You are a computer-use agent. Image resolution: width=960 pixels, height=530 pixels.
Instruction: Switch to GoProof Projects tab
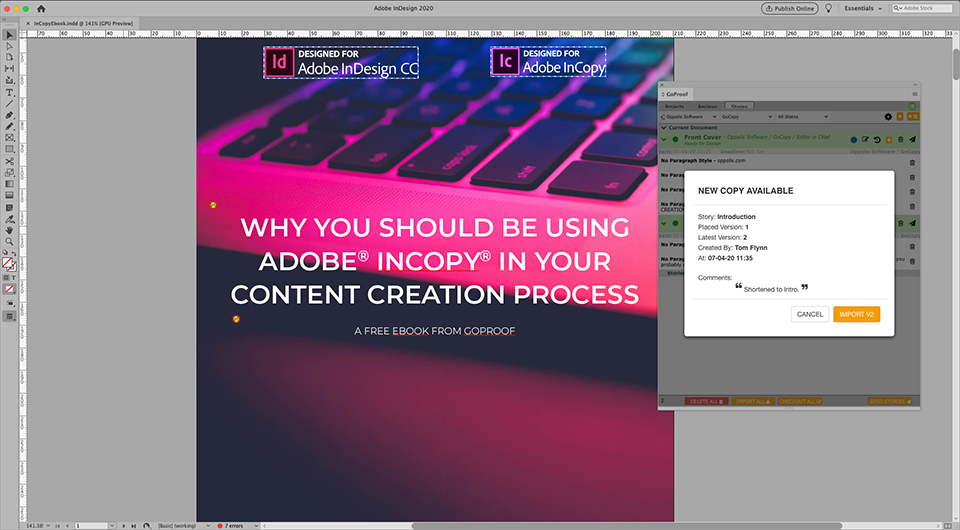674,106
